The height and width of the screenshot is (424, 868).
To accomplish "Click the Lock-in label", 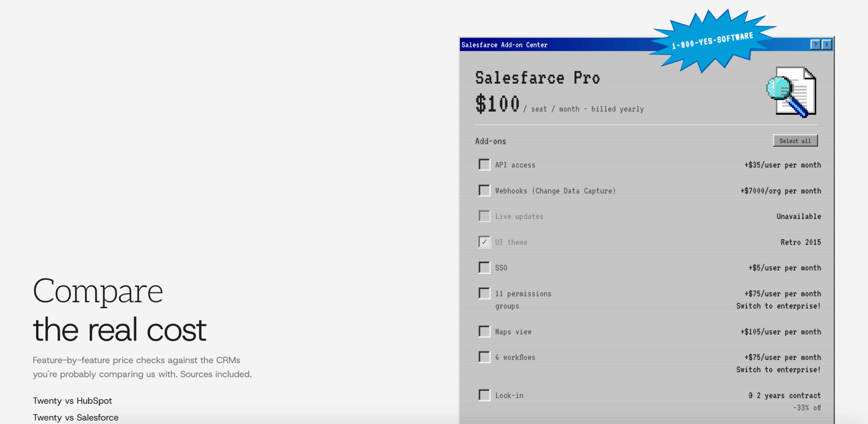I will point(509,396).
